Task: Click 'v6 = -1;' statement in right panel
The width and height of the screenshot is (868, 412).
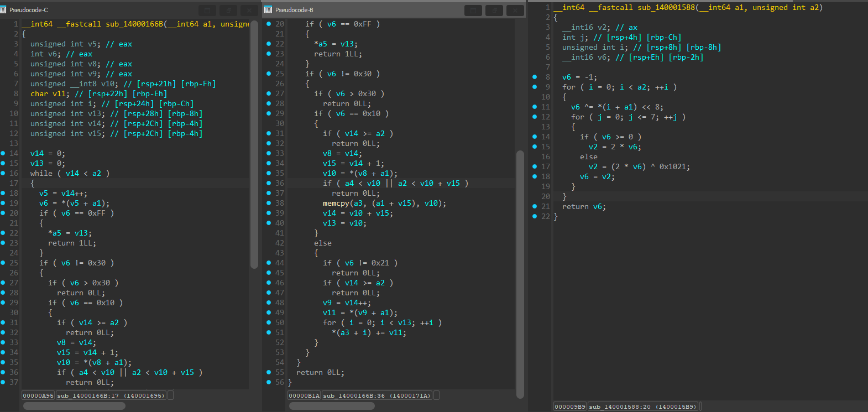Action: 579,77
